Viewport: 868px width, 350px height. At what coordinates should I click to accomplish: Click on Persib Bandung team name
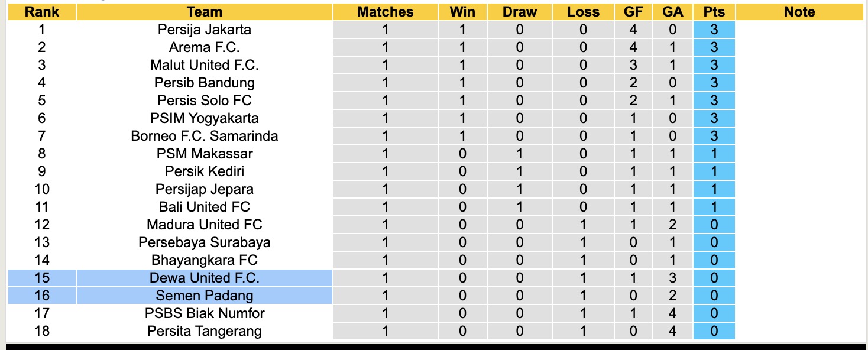(204, 83)
